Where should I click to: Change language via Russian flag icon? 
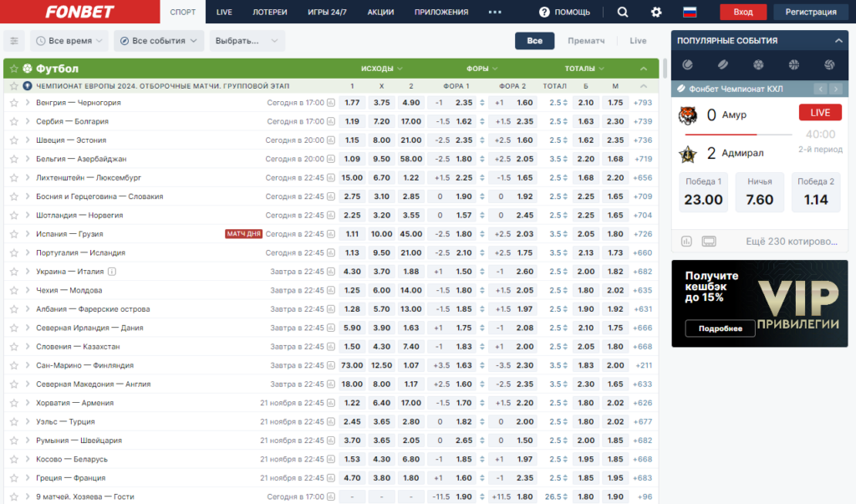(x=690, y=12)
